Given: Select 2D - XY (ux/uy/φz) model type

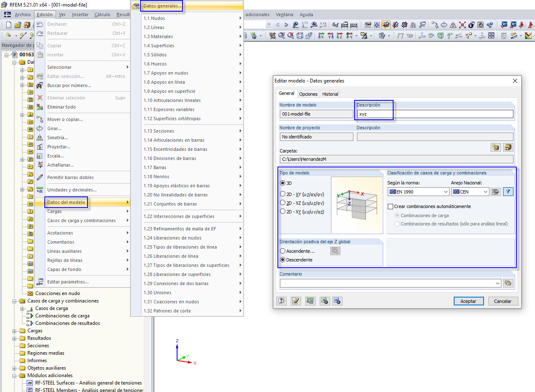Looking at the screenshot, I should [283, 211].
